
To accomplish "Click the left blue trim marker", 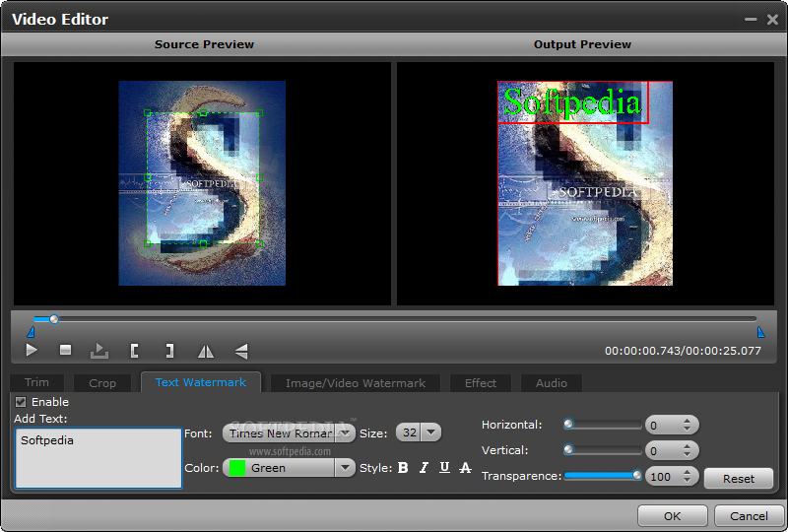I will coord(32,332).
